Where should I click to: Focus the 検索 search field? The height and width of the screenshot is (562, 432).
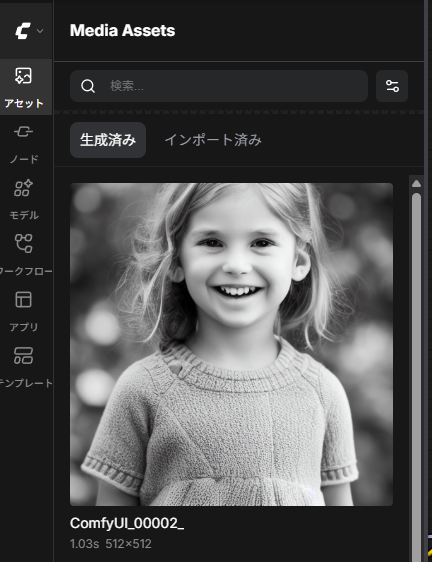click(219, 86)
